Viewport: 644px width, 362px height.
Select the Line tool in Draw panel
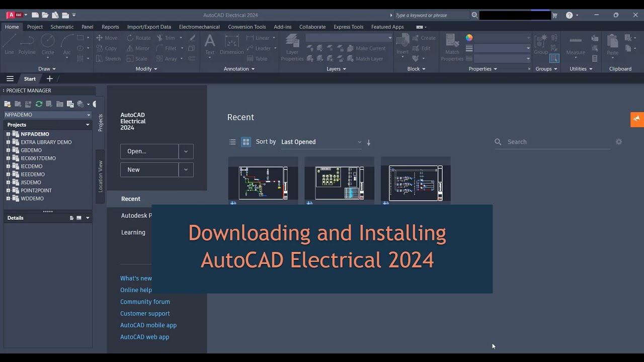click(9, 45)
